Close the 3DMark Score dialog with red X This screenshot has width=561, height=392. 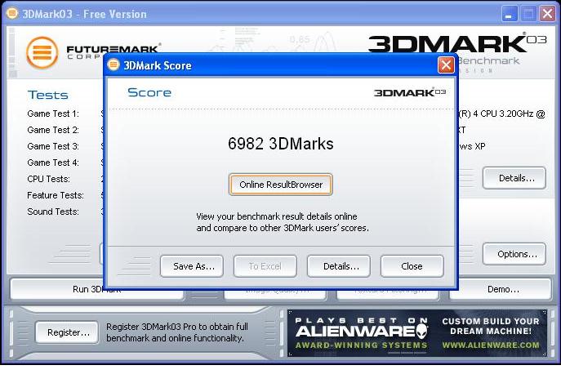click(x=446, y=65)
